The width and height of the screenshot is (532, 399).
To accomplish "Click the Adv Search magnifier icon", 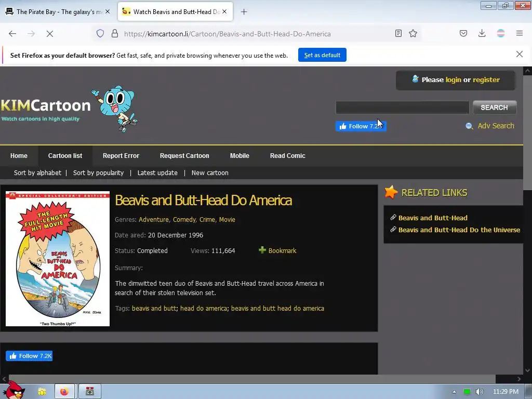I will [469, 126].
